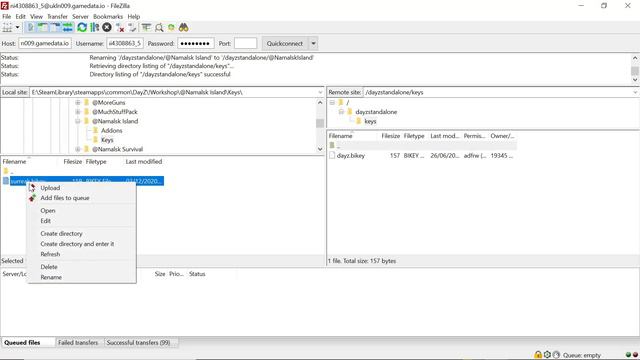640x360 pixels.
Task: Choose Create directory
Action: tap(61, 233)
